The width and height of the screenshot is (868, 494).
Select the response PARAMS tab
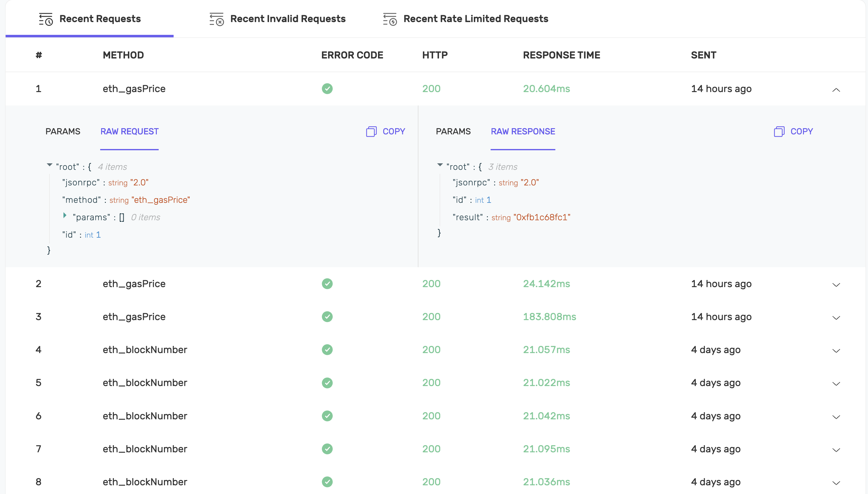453,131
